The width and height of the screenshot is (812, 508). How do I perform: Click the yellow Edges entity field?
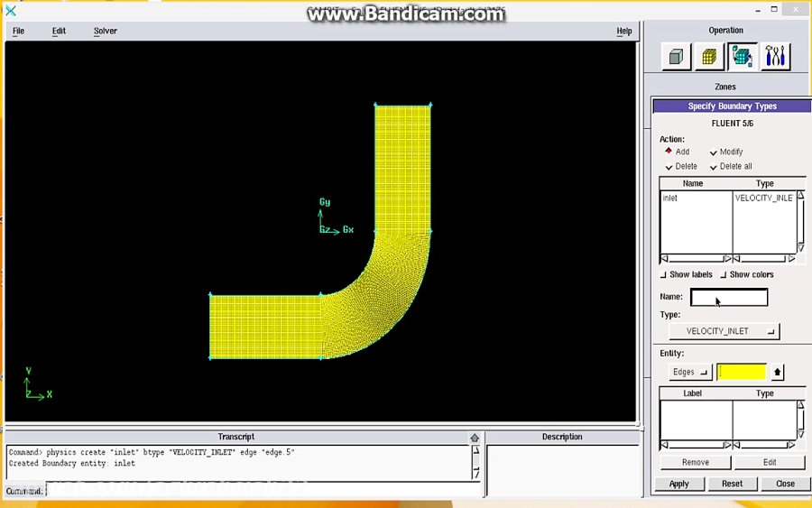742,373
